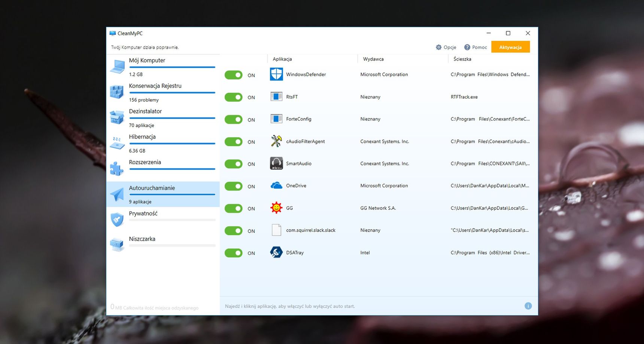Disable cAudioFilterAgent startup toggle

pyautogui.click(x=234, y=142)
